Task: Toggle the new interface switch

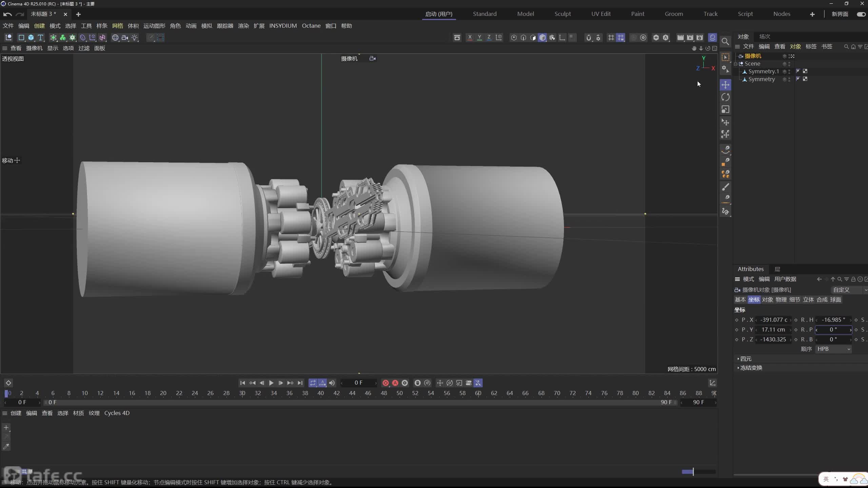Action: point(861,14)
